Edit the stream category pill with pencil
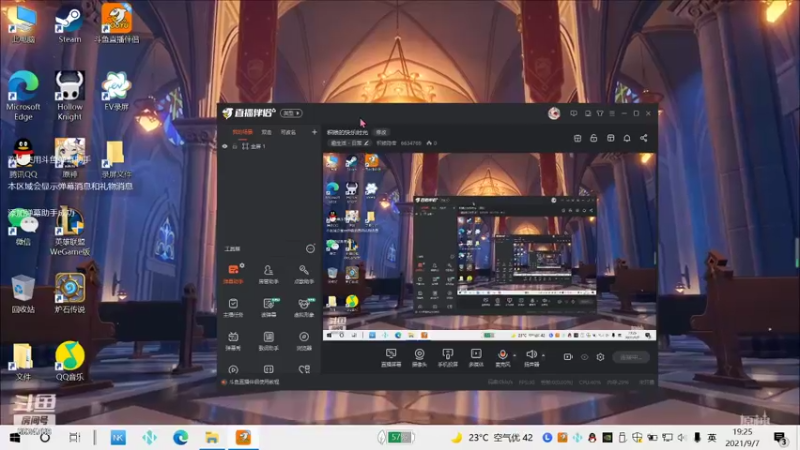800x450 pixels. coord(349,143)
